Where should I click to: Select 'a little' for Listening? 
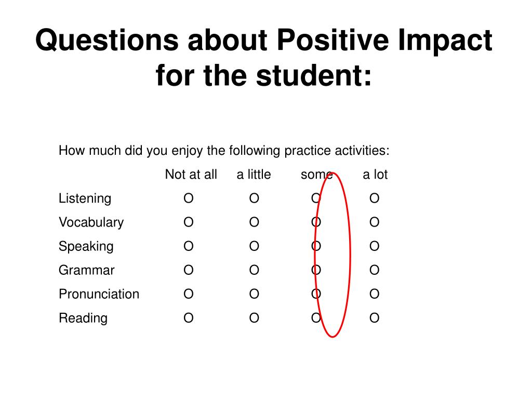[x=254, y=198]
